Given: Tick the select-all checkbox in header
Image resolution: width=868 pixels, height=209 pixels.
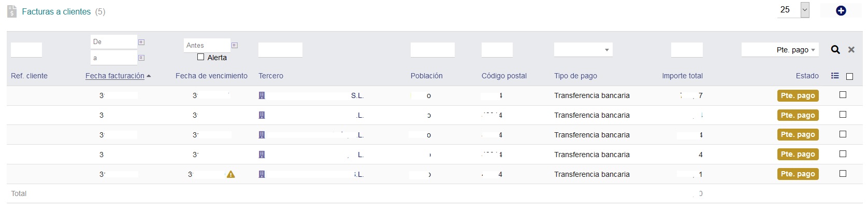Looking at the screenshot, I should [849, 76].
